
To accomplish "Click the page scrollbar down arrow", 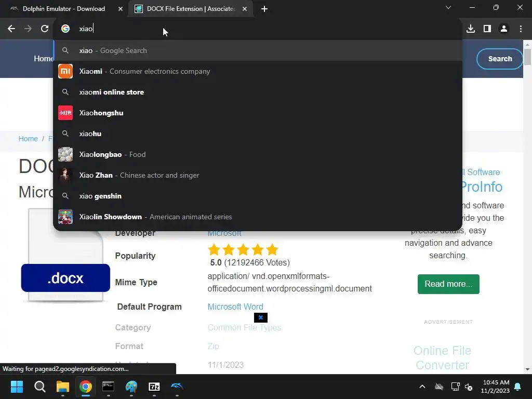I will click(x=527, y=369).
